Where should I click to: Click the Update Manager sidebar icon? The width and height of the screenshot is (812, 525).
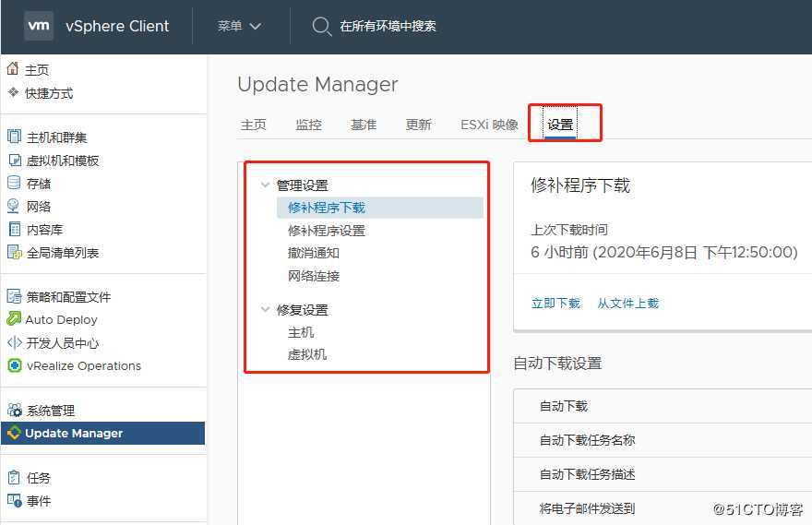[x=14, y=433]
